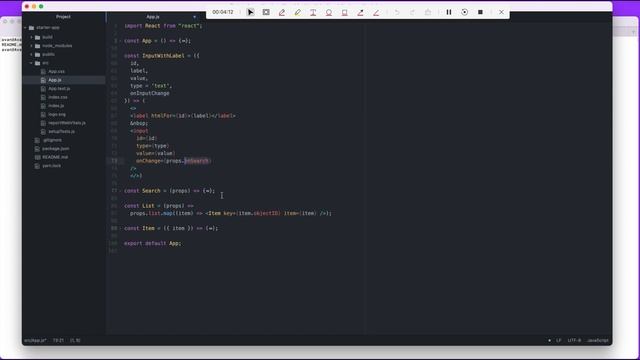Open App.css in the project tree
The width and height of the screenshot is (640, 360).
coord(56,71)
